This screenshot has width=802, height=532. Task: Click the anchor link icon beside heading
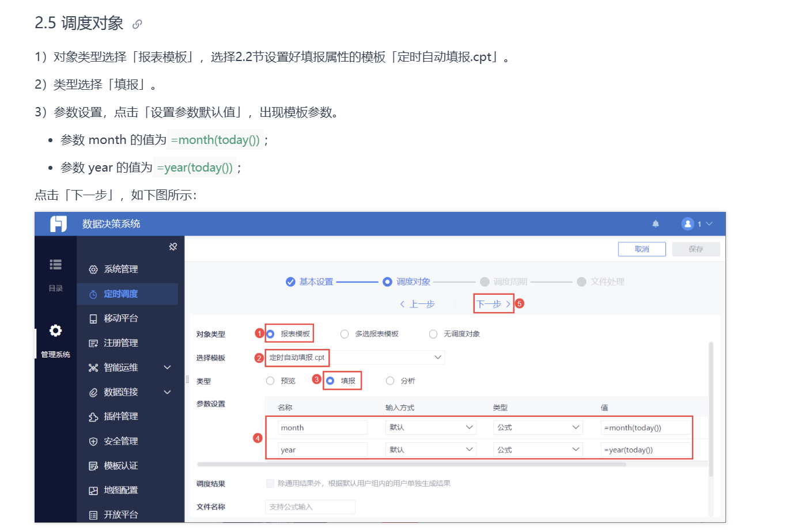click(x=137, y=24)
